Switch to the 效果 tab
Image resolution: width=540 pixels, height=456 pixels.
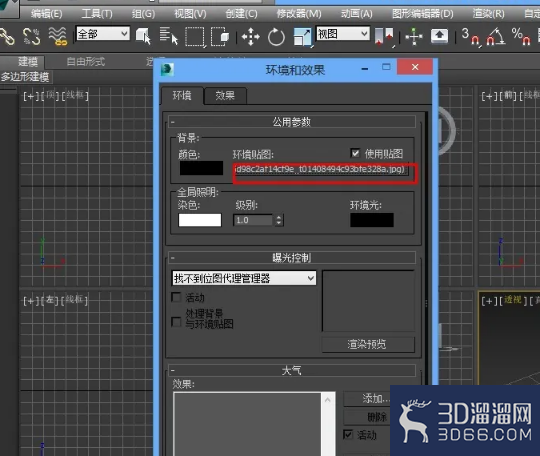225,95
